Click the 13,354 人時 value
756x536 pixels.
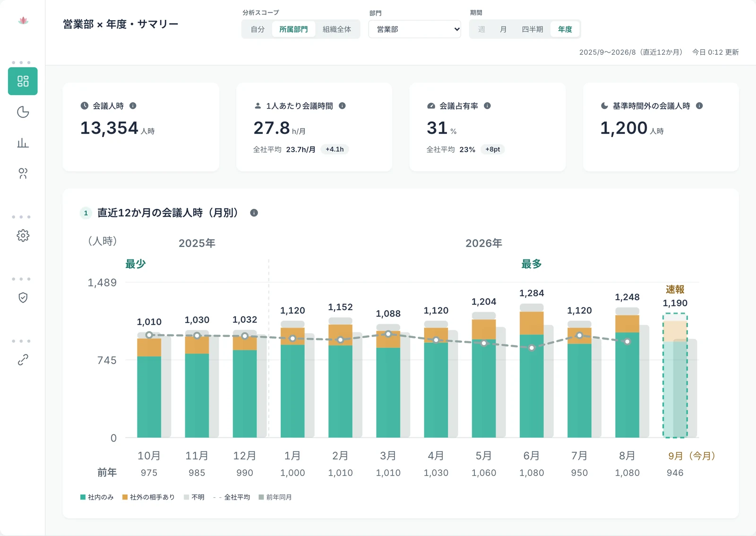(117, 128)
